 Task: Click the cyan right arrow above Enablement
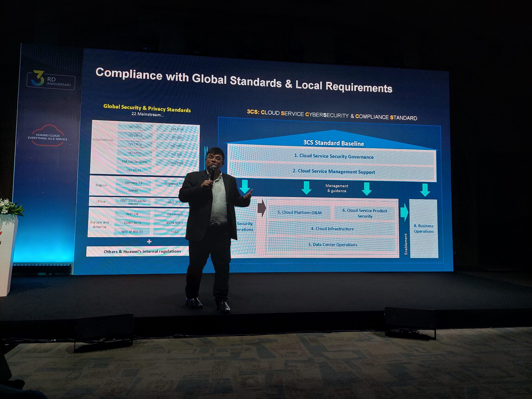click(x=404, y=212)
